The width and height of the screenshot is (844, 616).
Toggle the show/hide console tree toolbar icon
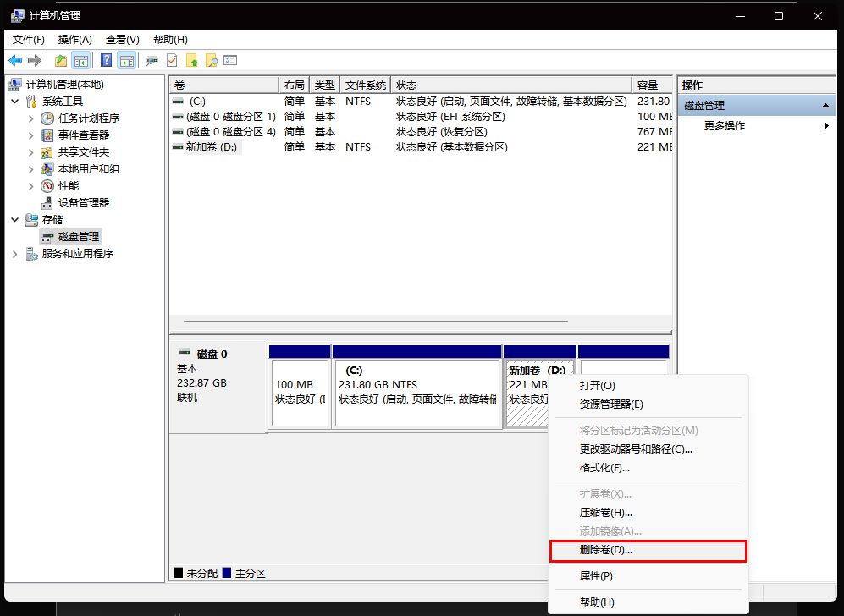click(83, 60)
